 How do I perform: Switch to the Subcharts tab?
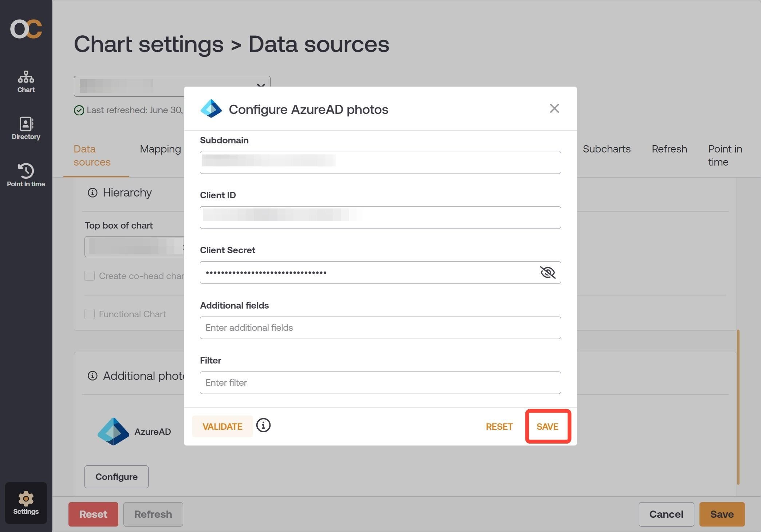tap(606, 149)
